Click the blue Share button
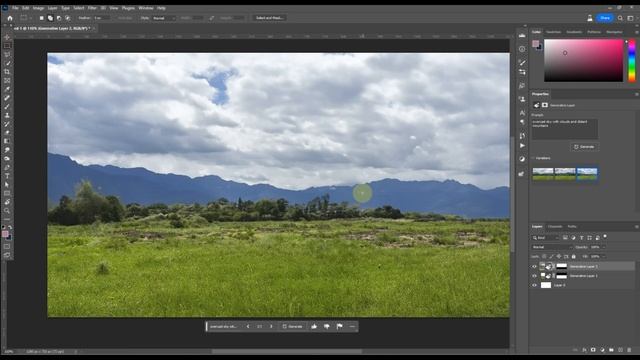 point(605,18)
